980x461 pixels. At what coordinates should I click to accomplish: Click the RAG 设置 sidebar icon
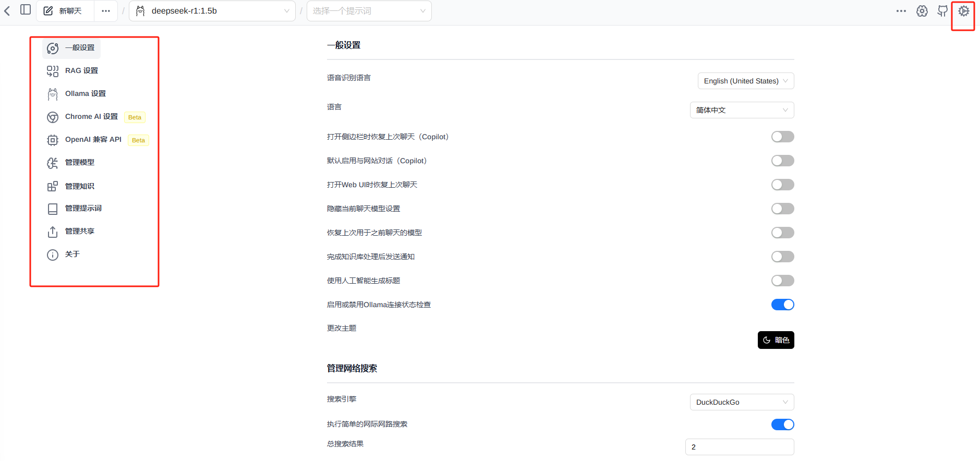tap(53, 71)
